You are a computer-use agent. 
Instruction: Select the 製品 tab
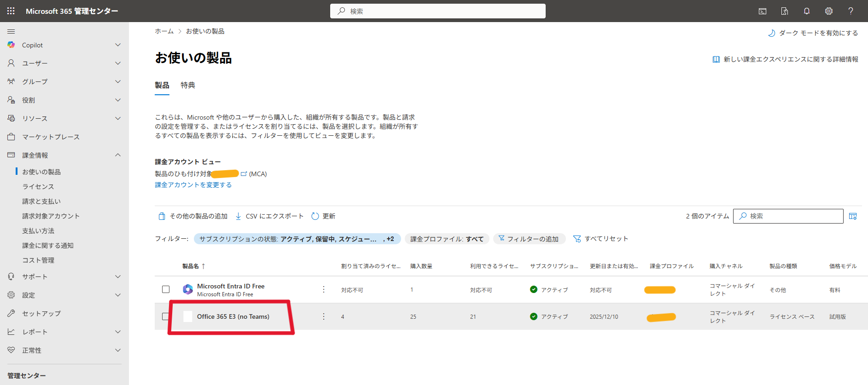(162, 85)
